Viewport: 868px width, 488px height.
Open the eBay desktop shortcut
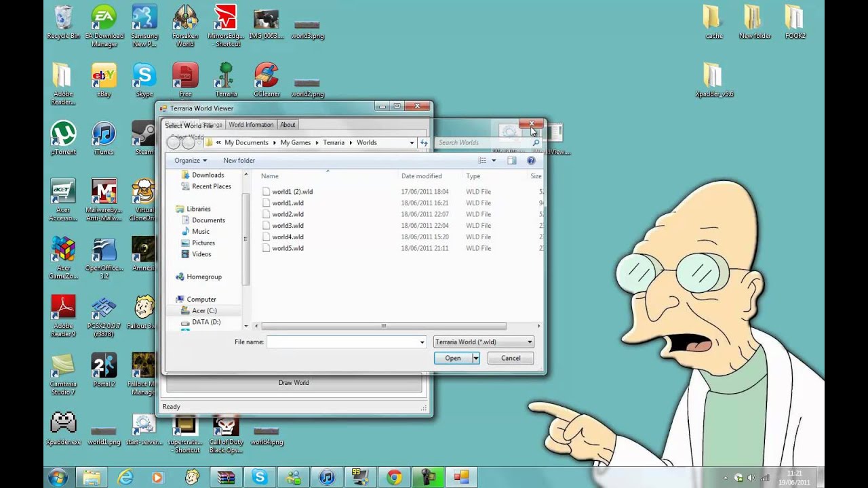pos(104,80)
